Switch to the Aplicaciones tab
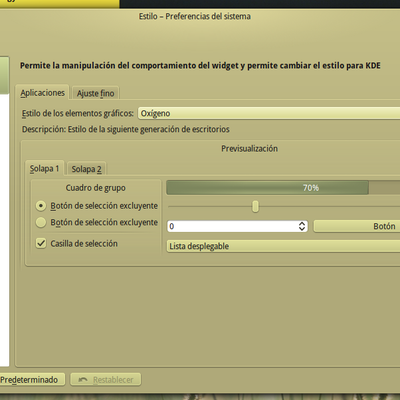The width and height of the screenshot is (400, 400). point(42,93)
